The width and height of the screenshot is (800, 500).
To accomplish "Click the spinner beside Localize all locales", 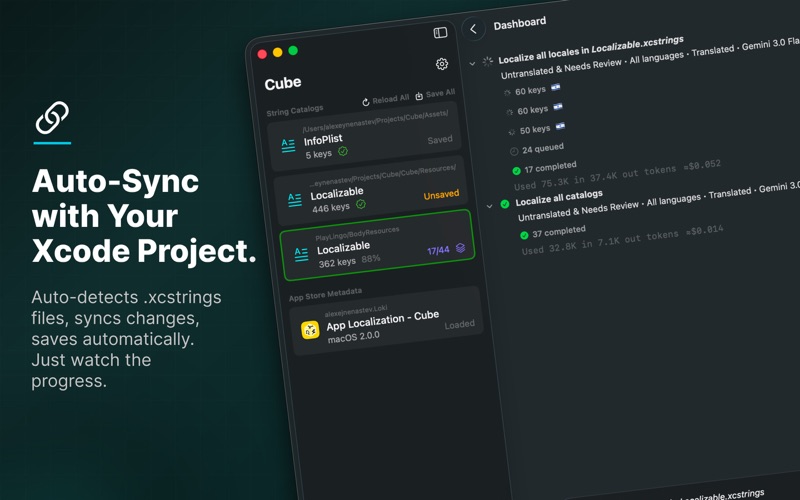I will [488, 61].
